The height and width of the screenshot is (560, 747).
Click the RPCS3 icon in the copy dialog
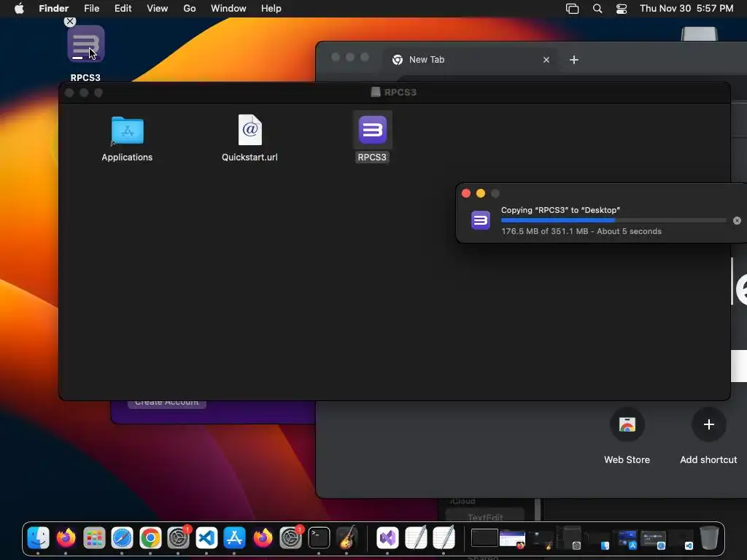click(x=481, y=220)
